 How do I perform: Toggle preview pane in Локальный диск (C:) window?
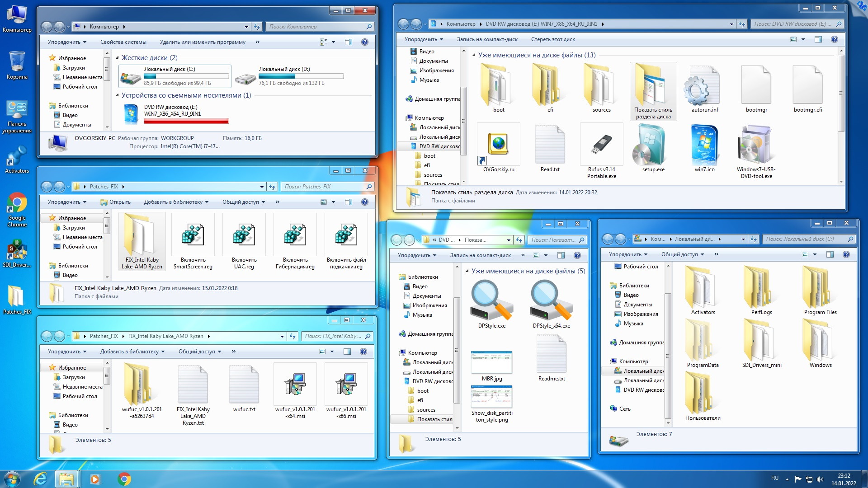830,254
